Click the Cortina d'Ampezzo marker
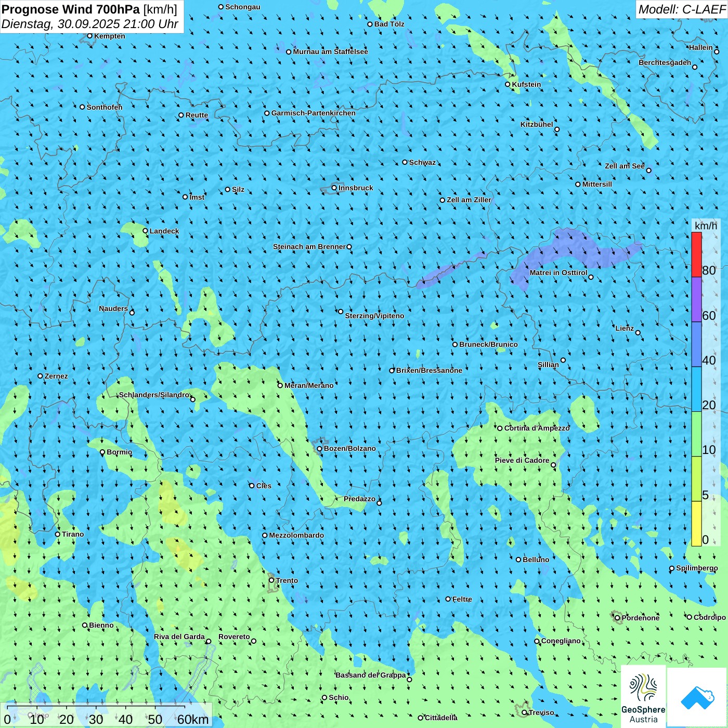Image resolution: width=728 pixels, height=728 pixels. point(500,428)
